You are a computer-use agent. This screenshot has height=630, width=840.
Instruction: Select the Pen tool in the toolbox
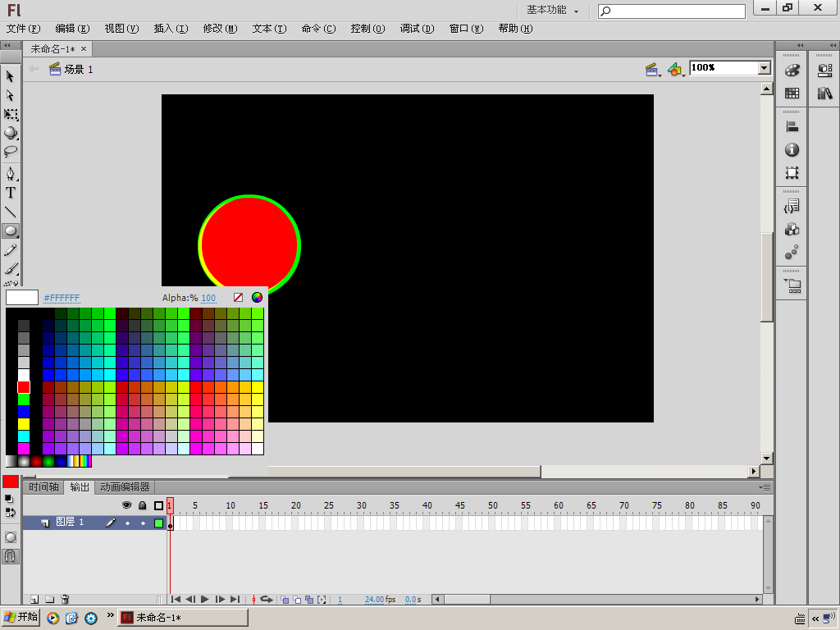(11, 174)
